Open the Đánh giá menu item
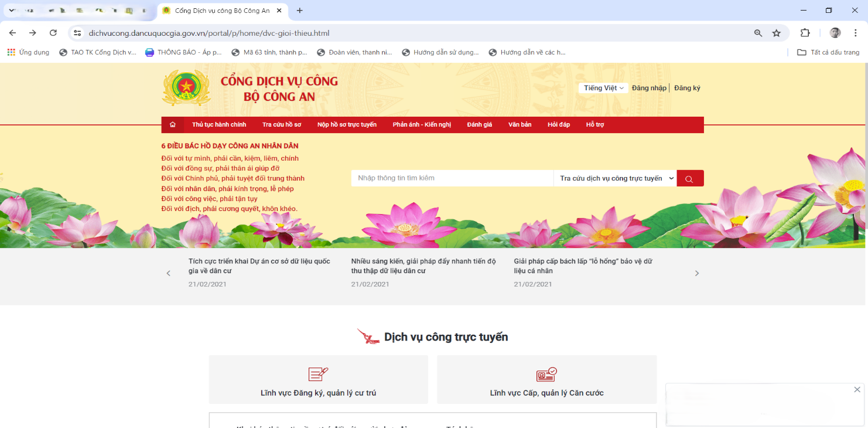 480,125
